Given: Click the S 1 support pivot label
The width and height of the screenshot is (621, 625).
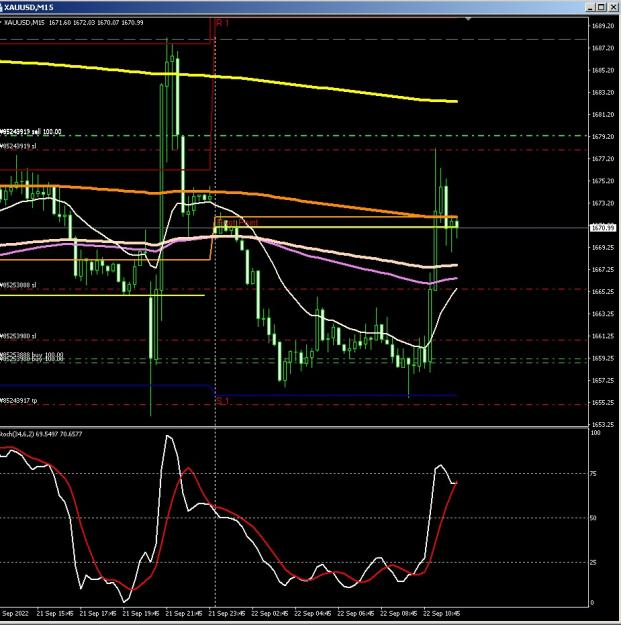Looking at the screenshot, I should pyautogui.click(x=222, y=401).
